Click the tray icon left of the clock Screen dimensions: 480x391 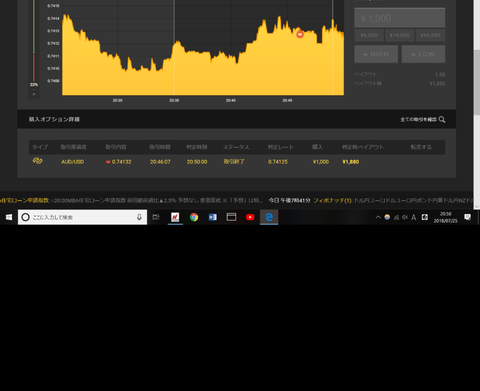click(425, 217)
